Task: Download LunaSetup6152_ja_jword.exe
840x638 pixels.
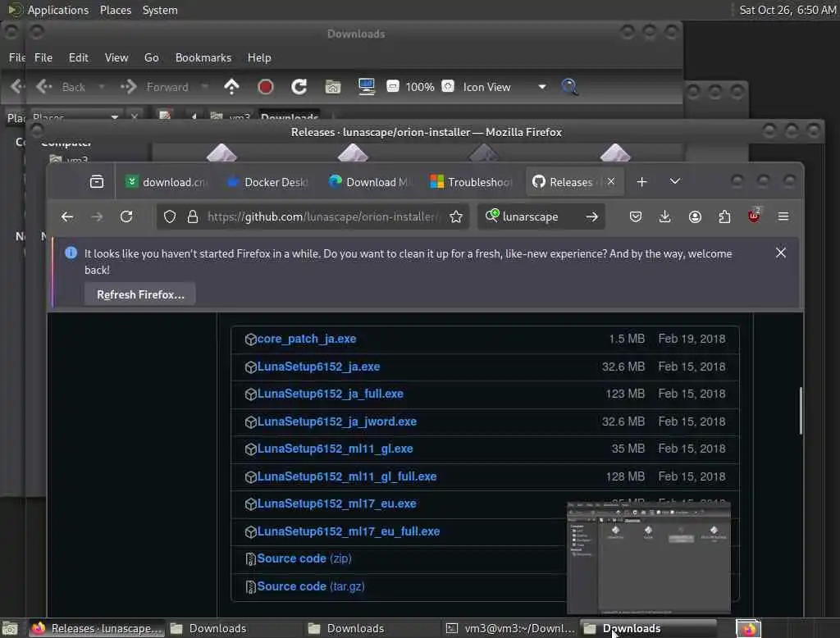Action: tap(337, 422)
